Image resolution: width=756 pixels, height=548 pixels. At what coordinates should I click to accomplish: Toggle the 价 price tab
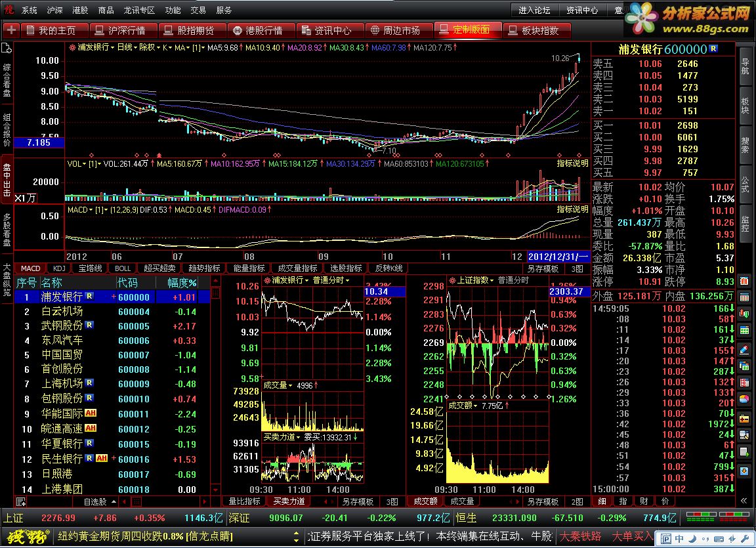pyautogui.click(x=665, y=501)
